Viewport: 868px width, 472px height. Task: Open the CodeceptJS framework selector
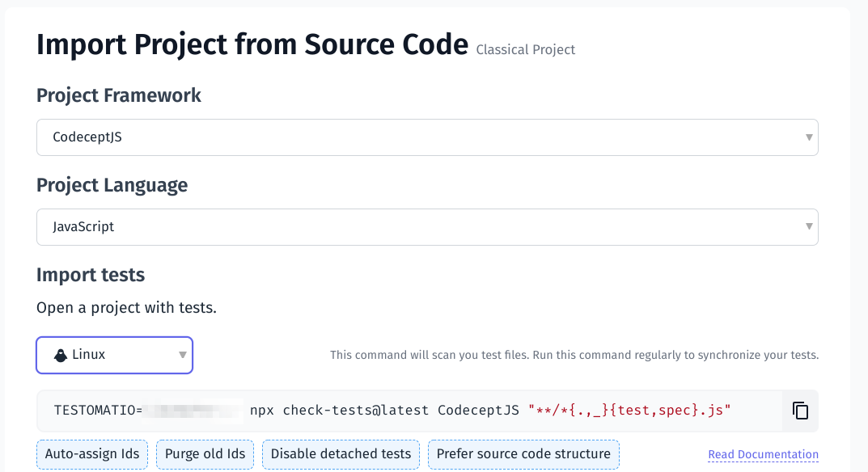(x=427, y=137)
